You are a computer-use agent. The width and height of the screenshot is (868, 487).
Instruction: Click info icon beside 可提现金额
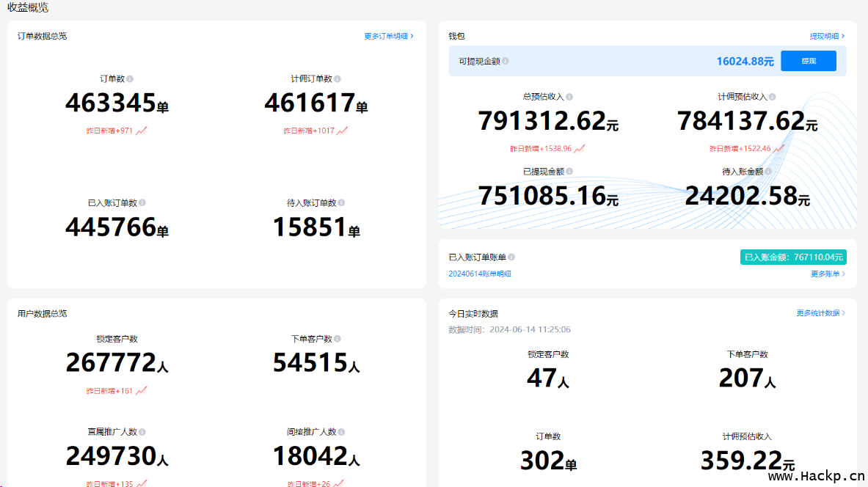(505, 62)
